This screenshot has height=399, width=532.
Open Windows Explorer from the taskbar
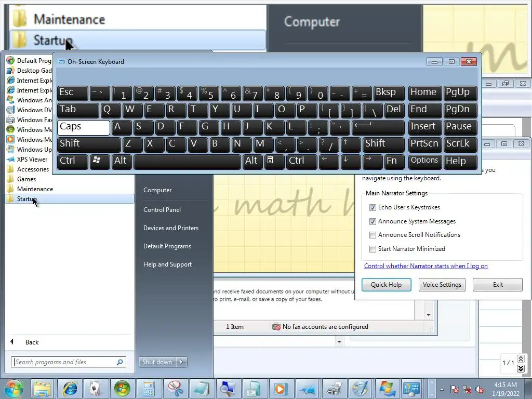pyautogui.click(x=42, y=389)
